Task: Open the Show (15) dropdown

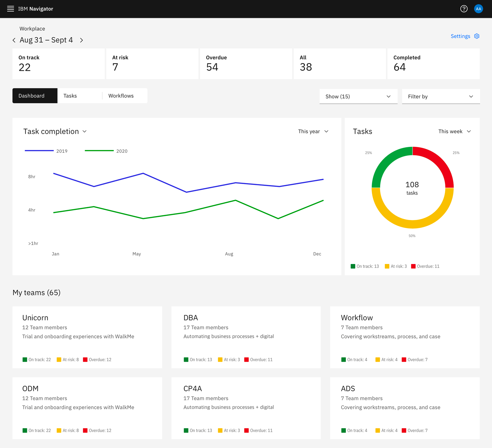Action: pyautogui.click(x=359, y=96)
